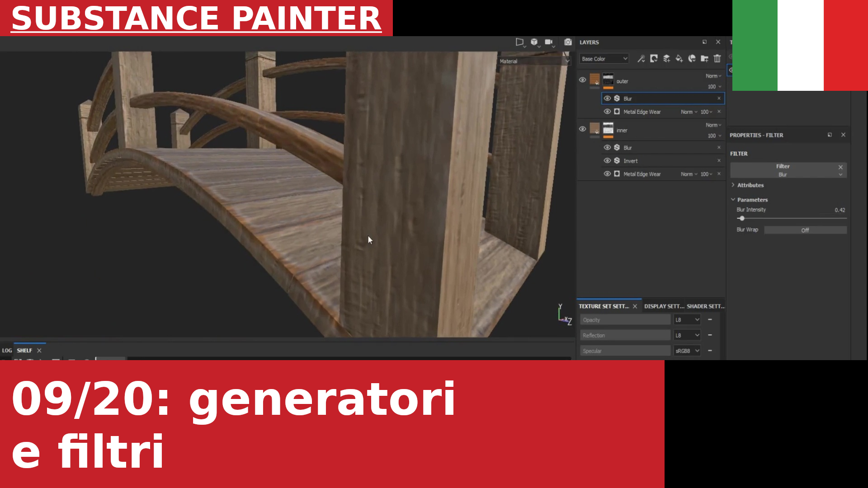Toggle visibility of outer Metal Edge Wear
This screenshot has height=488, width=868.
[x=607, y=112]
